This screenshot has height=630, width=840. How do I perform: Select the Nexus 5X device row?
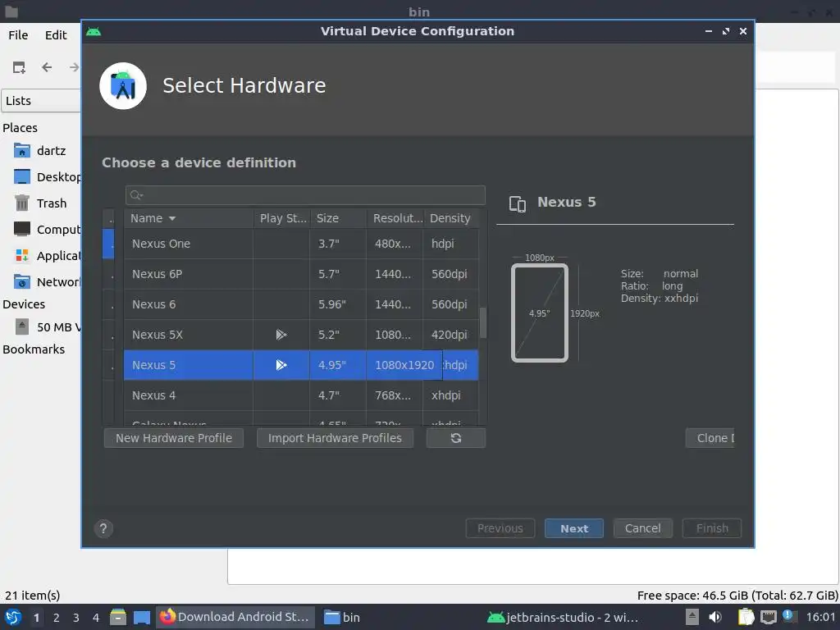click(x=301, y=335)
